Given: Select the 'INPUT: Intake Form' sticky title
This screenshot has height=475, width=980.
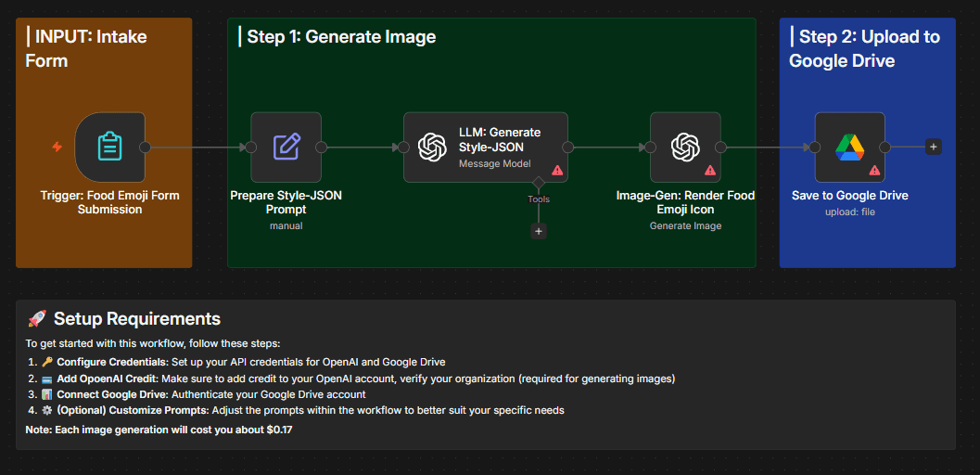Looking at the screenshot, I should [x=86, y=49].
